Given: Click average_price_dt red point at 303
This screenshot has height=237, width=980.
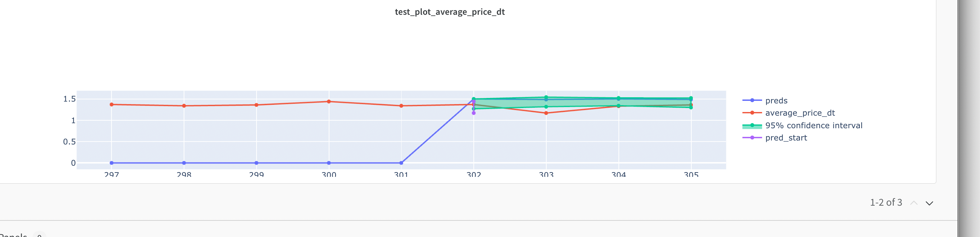Looking at the screenshot, I should click(x=546, y=113).
